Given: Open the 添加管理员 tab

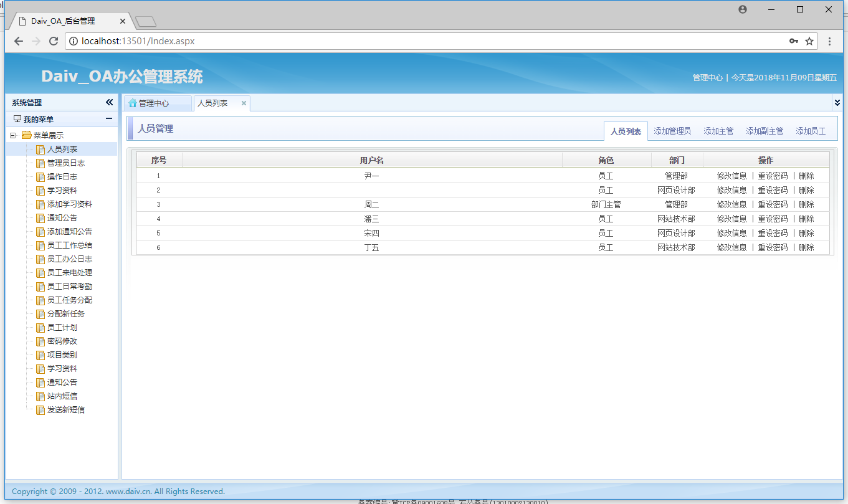Looking at the screenshot, I should (672, 131).
